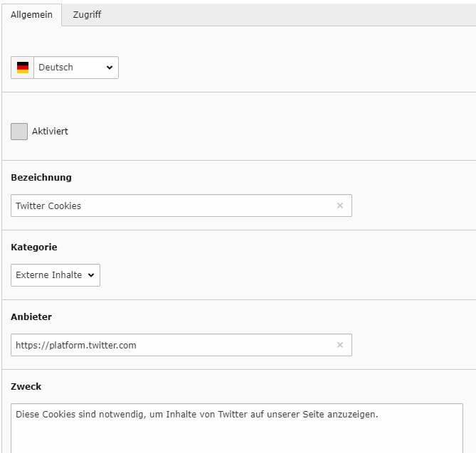The width and height of the screenshot is (476, 453).
Task: Focus the Bezeichnung input with Twitter Cookies
Action: 171,206
